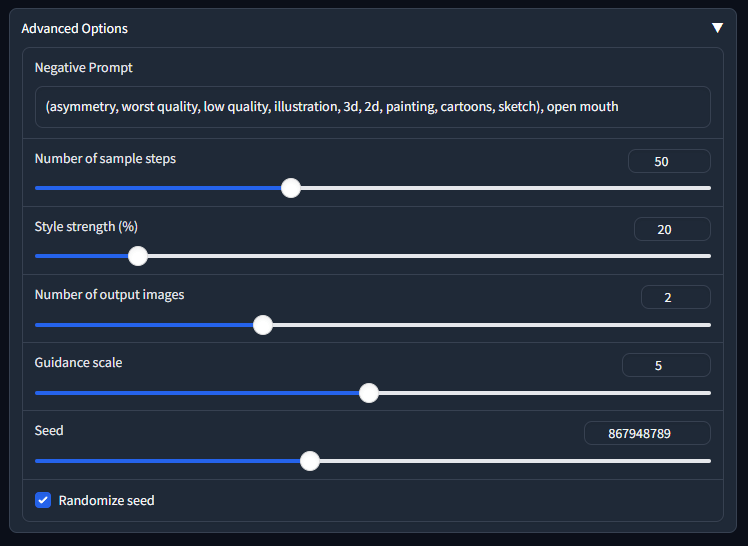
Task: Click the Number of sample steps label
Action: [x=105, y=158]
